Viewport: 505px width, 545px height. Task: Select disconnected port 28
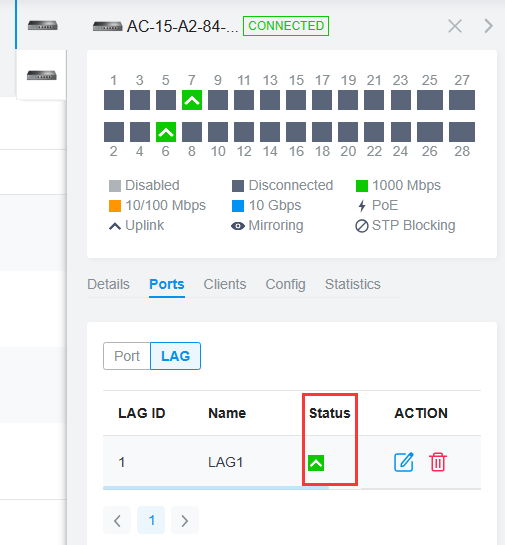pos(462,132)
